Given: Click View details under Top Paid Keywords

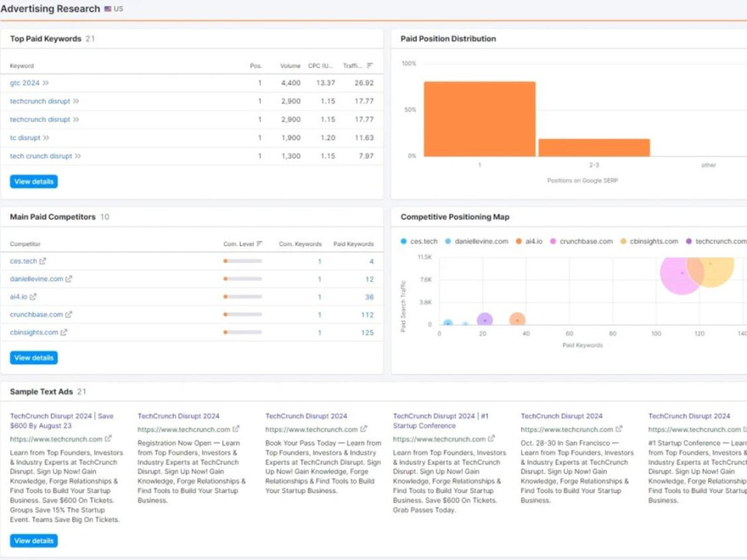Looking at the screenshot, I should pyautogui.click(x=34, y=181).
